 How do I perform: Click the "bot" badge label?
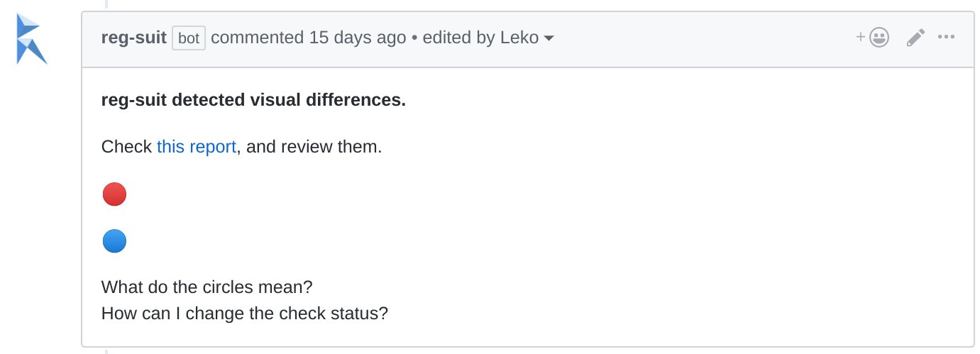[x=189, y=38]
